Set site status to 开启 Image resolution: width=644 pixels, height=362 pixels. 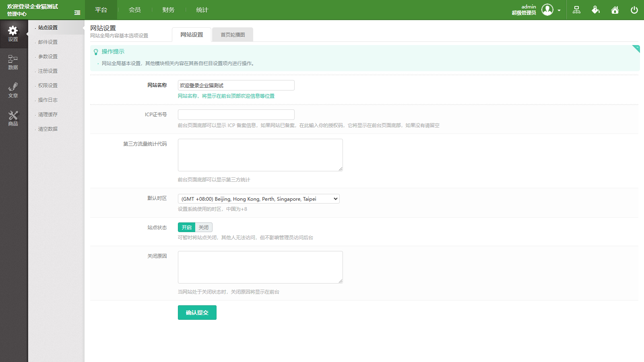(x=186, y=227)
